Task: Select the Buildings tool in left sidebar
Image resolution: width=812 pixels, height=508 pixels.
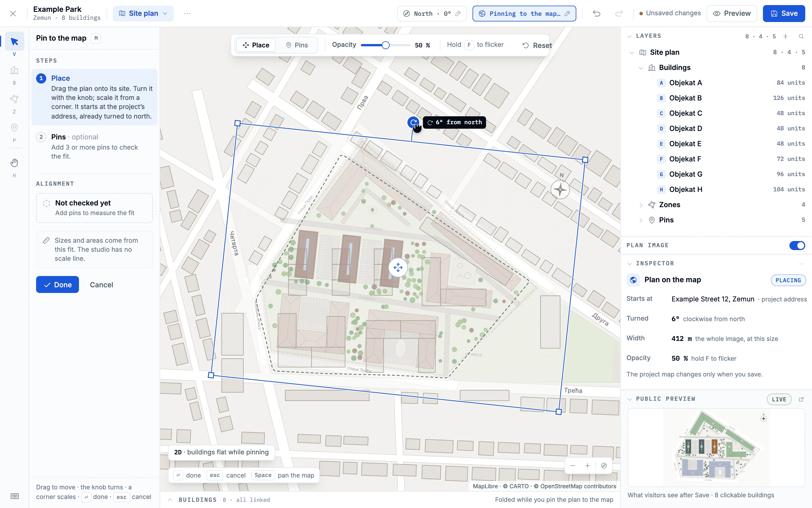Action: [x=14, y=70]
